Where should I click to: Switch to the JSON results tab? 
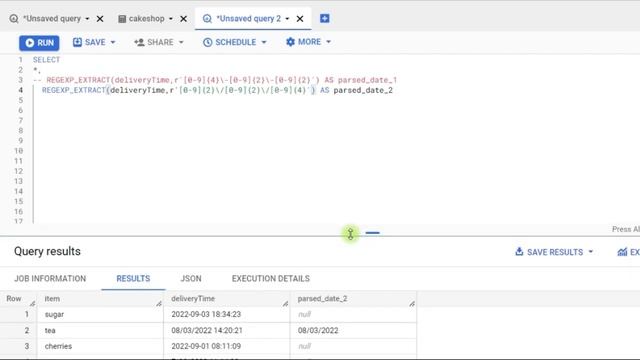(191, 278)
